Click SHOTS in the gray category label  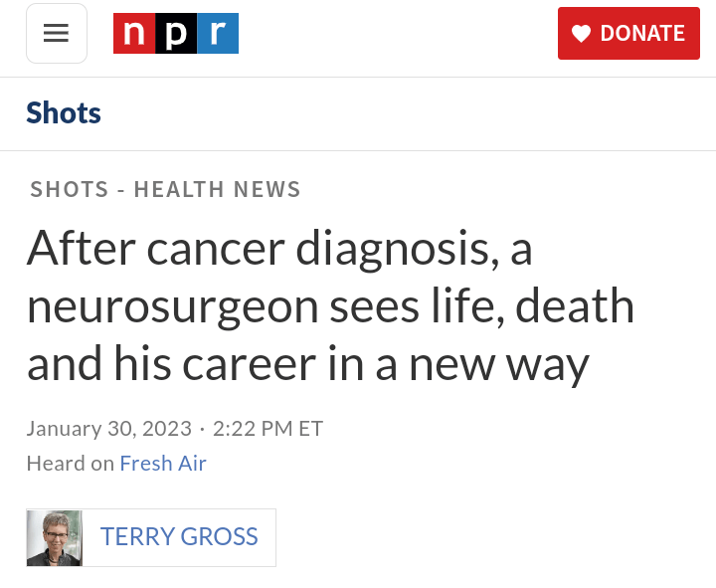(x=68, y=189)
